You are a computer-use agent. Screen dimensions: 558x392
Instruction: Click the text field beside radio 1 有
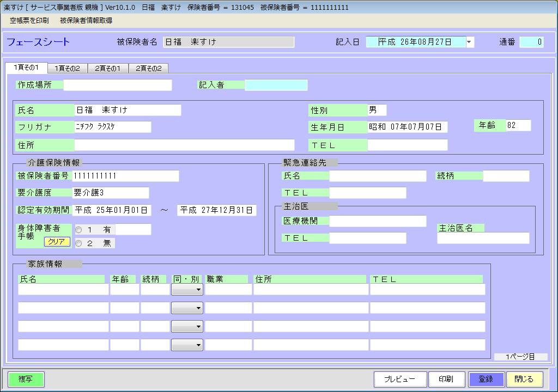click(134, 229)
